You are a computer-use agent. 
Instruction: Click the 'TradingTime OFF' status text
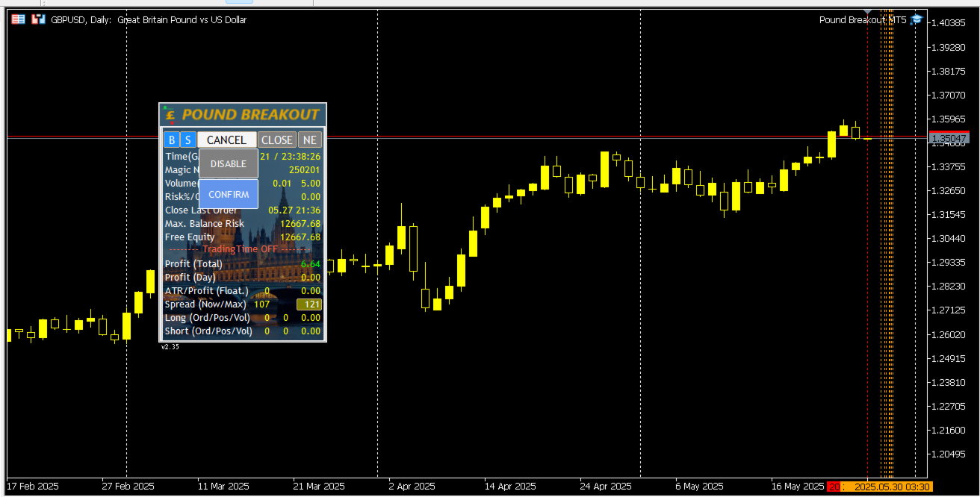[x=241, y=249]
